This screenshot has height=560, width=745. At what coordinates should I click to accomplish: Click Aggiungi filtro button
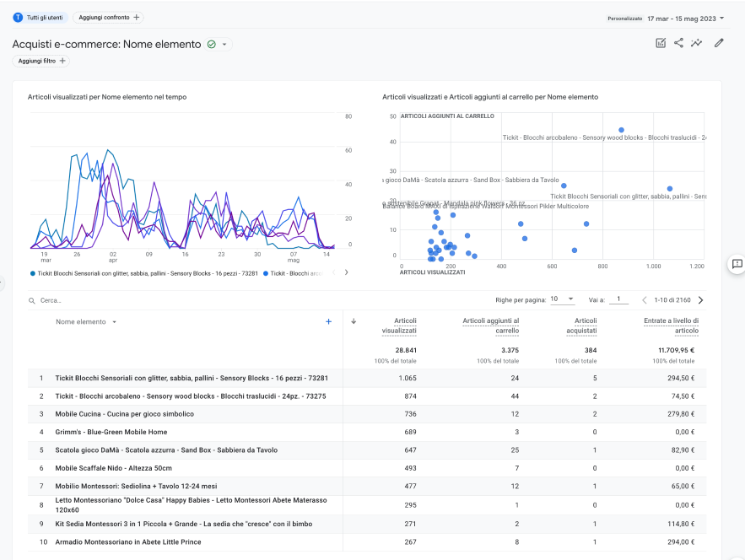tap(42, 61)
